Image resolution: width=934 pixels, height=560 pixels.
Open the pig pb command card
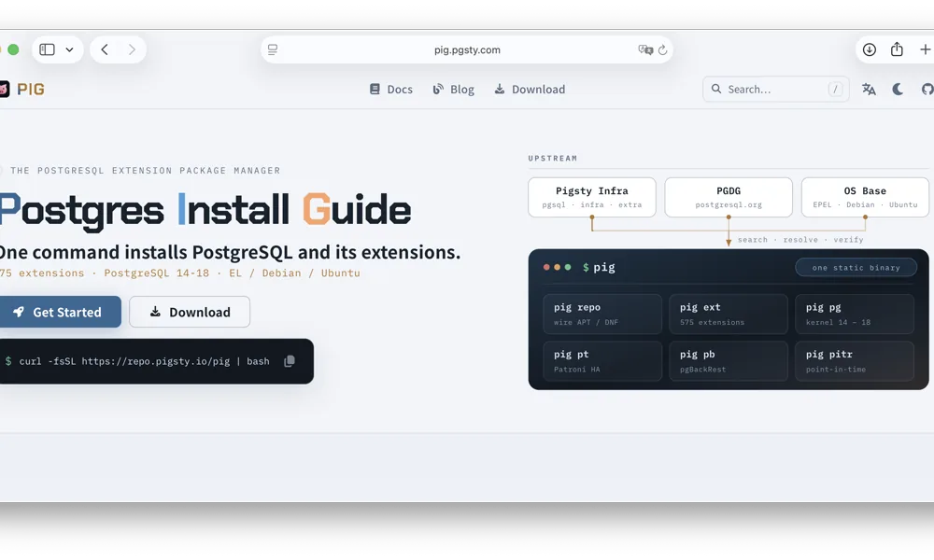click(728, 360)
